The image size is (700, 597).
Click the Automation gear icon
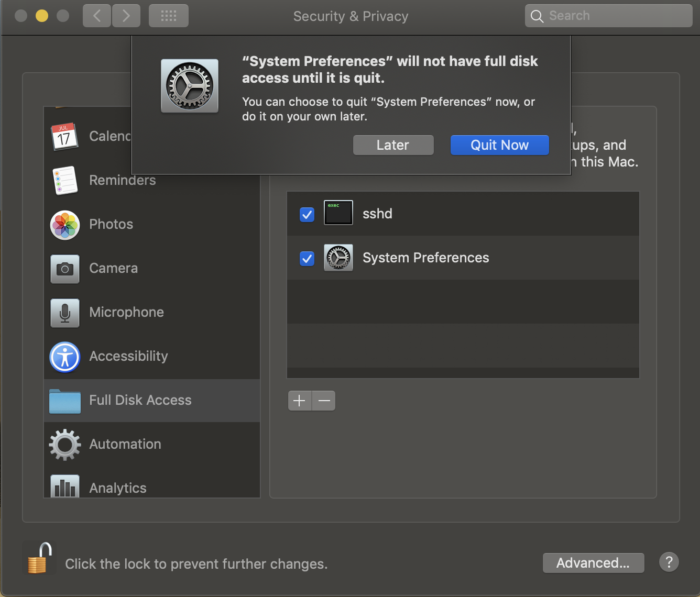(x=65, y=445)
